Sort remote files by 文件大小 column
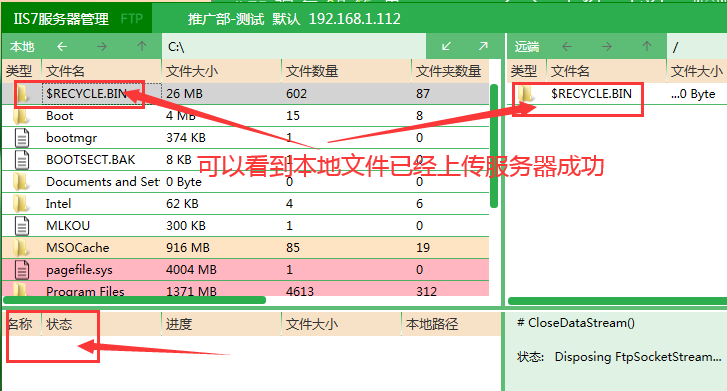 point(697,71)
